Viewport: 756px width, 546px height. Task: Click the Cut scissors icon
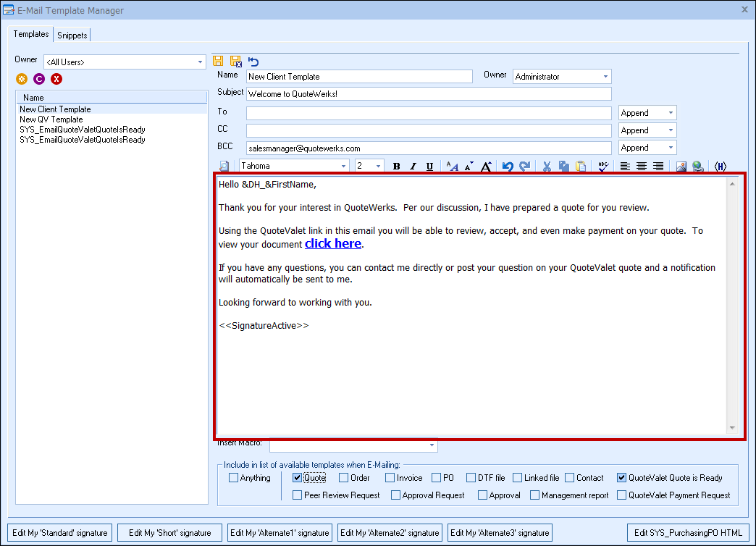[547, 167]
